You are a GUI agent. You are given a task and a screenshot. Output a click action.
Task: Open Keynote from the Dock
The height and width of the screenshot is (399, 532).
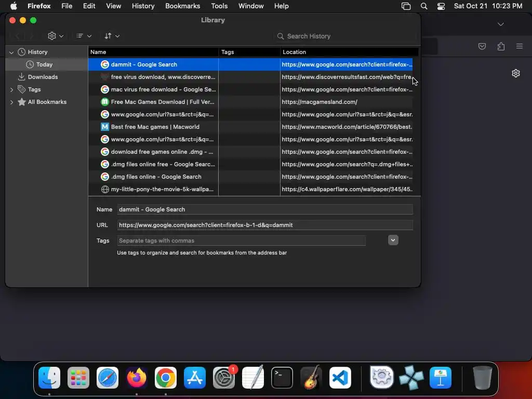tap(441, 378)
